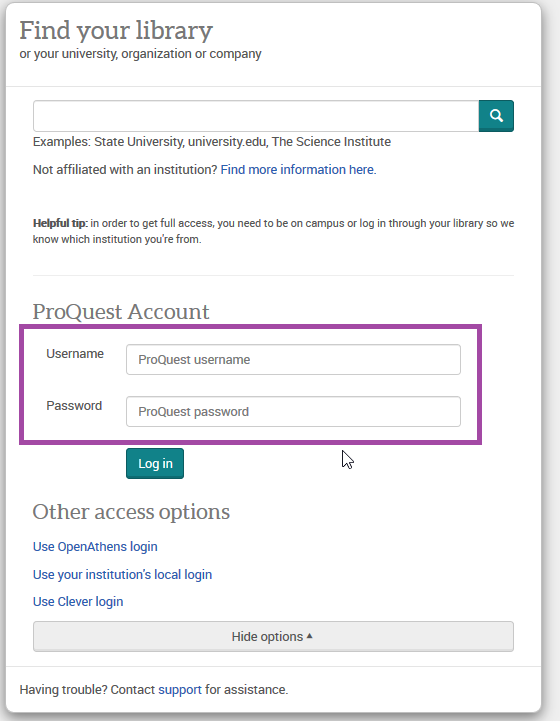Click the Examples hint text under search

[212, 142]
